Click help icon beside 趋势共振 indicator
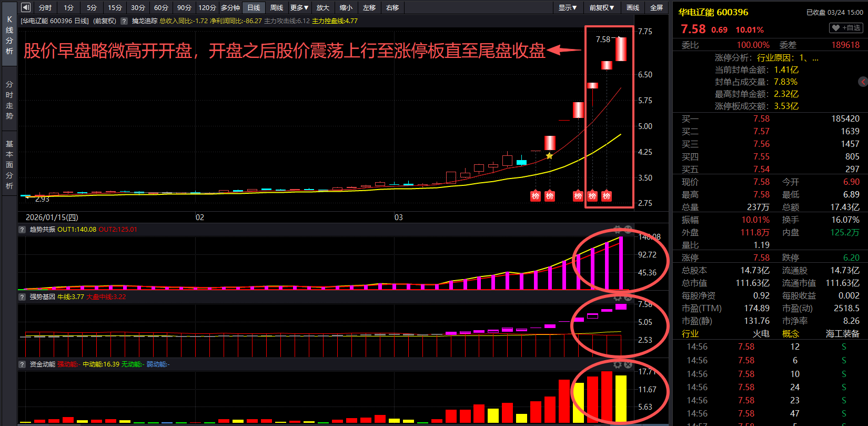The height and width of the screenshot is (426, 868). pos(22,230)
